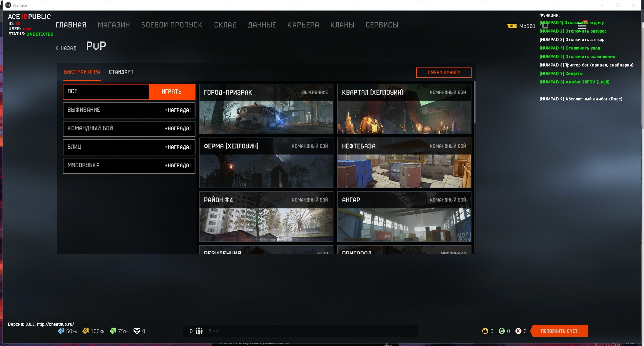Open the ГОРОД-ПРИЗРАК map card

266,109
